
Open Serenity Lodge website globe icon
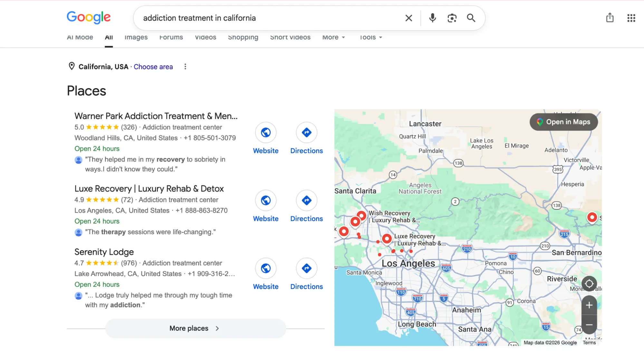[x=265, y=268]
